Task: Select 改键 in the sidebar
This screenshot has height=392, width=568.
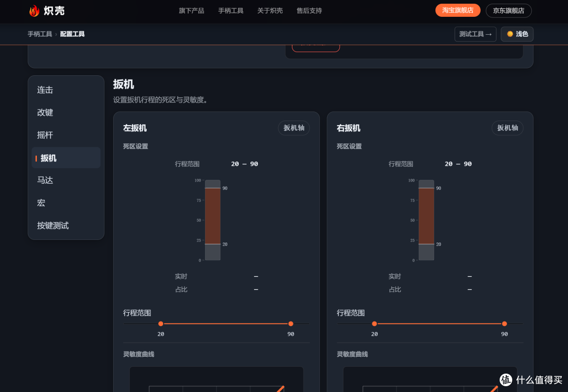Action: tap(66, 112)
